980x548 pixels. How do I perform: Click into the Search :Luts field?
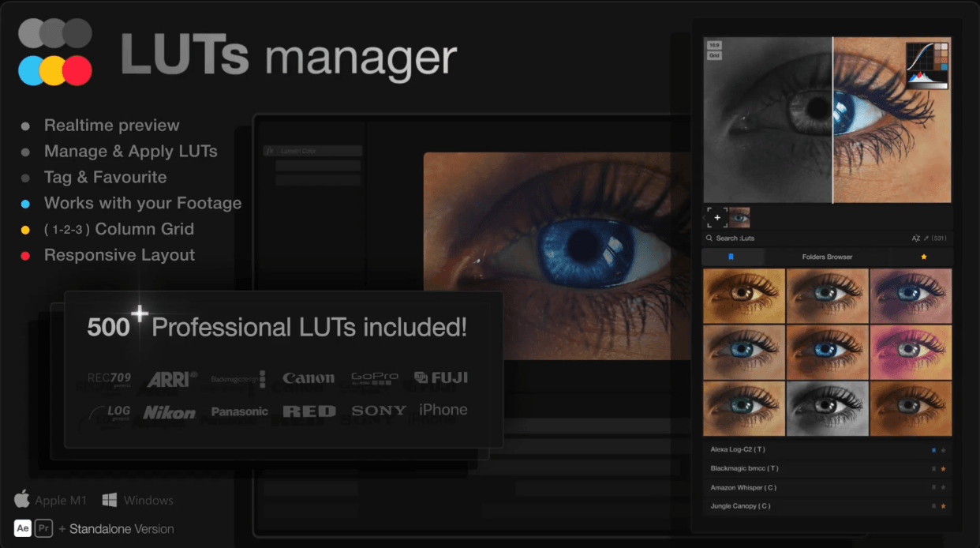[827, 238]
